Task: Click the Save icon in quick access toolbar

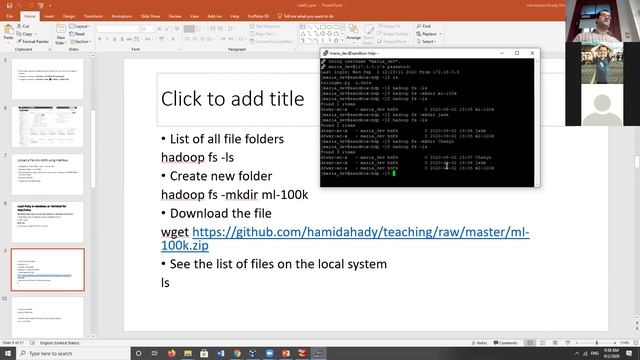Action: click(x=9, y=6)
